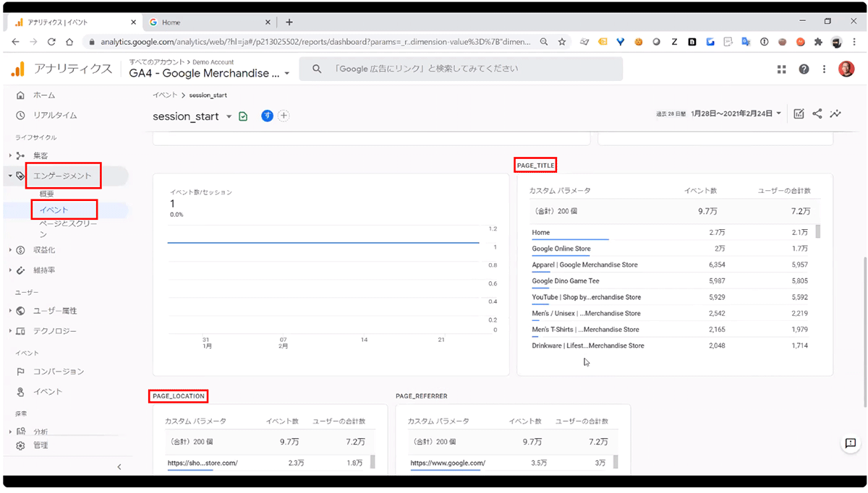This screenshot has height=493, width=868.
Task: Click the 集客 acquisition icon
Action: pyautogui.click(x=20, y=155)
